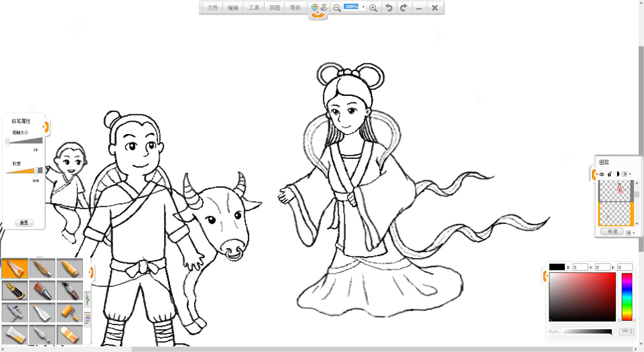This screenshot has width=644, height=352.
Task: Toggle the layer lock icon
Action: [610, 174]
